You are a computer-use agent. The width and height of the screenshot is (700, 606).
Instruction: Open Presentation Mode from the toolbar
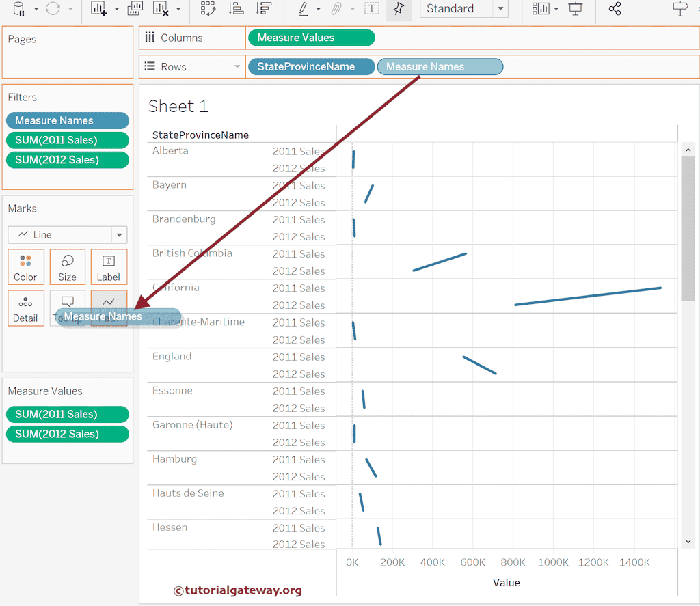point(576,9)
